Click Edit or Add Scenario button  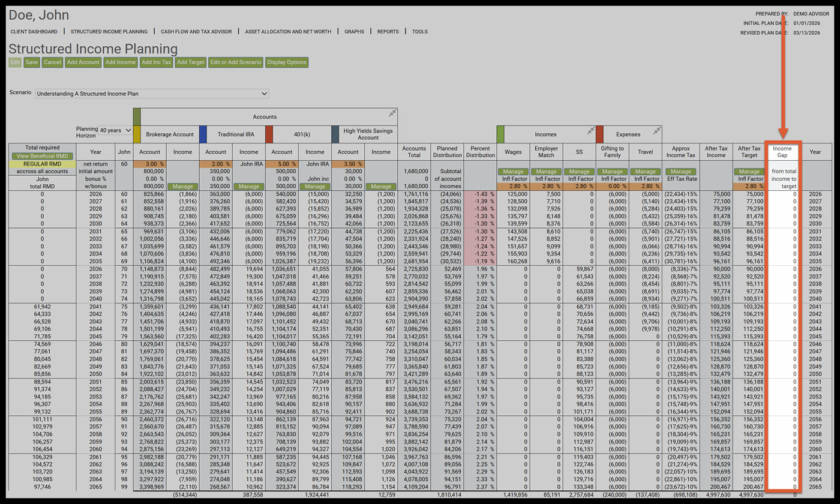click(x=236, y=62)
